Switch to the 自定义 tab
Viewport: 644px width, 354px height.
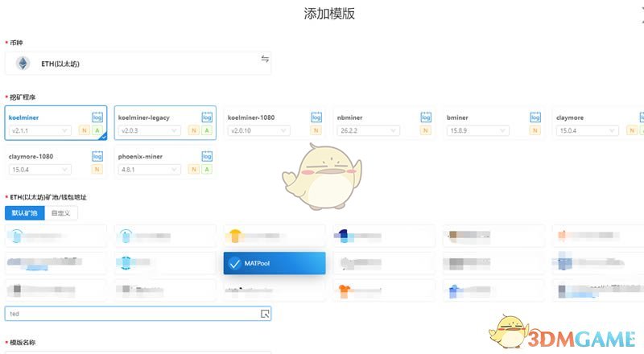click(x=61, y=213)
